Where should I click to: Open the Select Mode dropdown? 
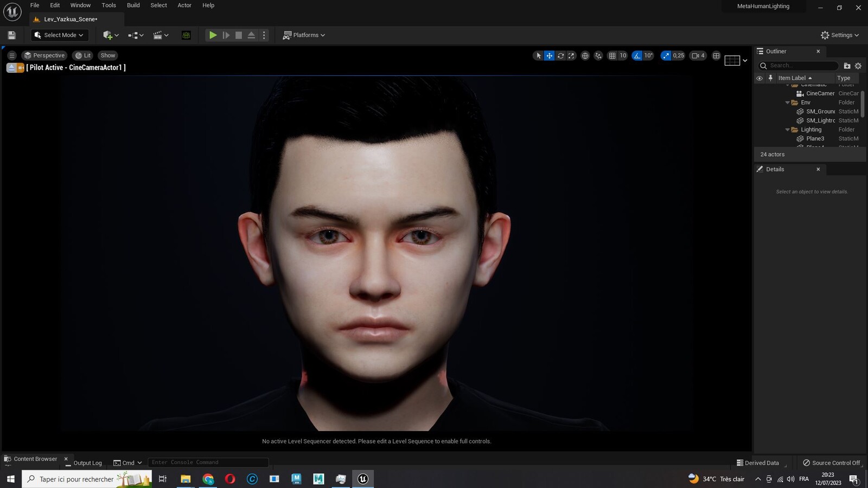(x=59, y=35)
